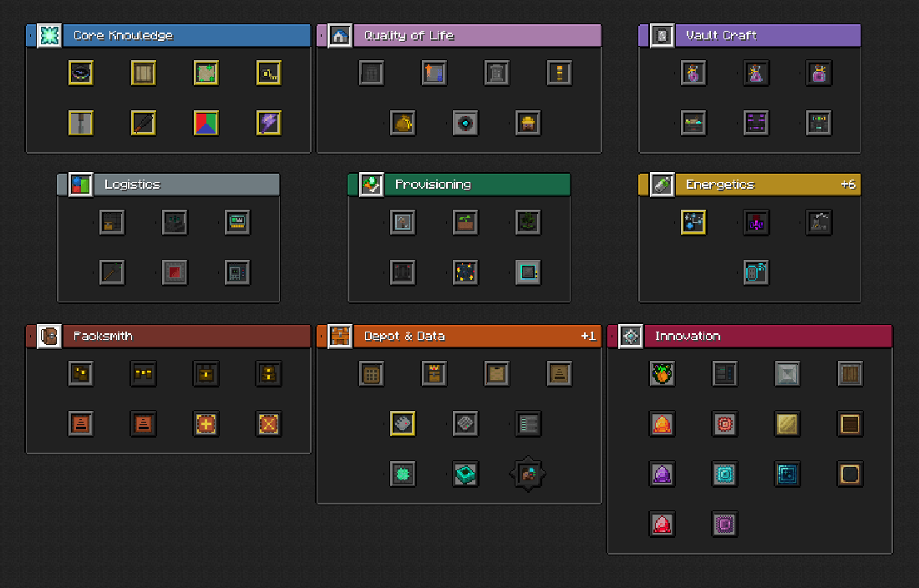Select the orange X research in Packsmith
Screen dimensions: 919x588
coord(269,424)
